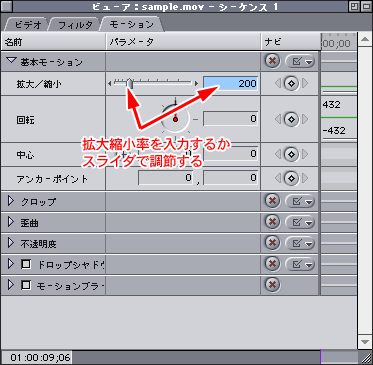Open 基本モーション keyframe dropdown menu
The width and height of the screenshot is (373, 365).
tap(300, 61)
